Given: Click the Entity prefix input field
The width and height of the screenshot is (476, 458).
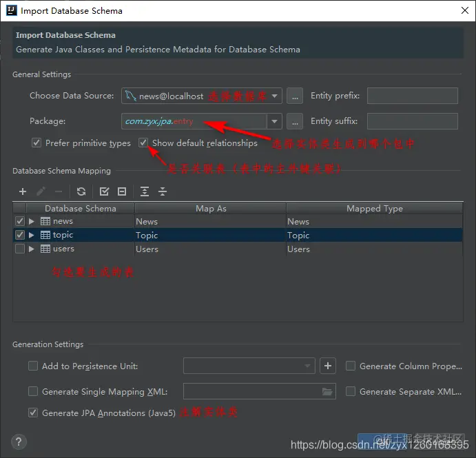Looking at the screenshot, I should (413, 96).
